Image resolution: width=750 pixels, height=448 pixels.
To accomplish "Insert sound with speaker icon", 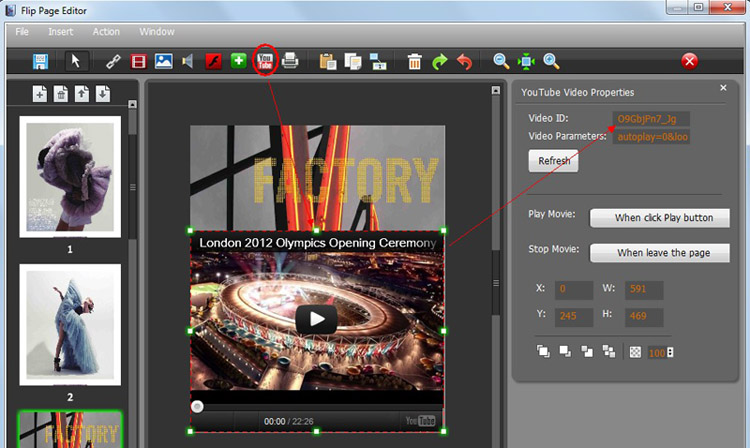I will click(x=188, y=61).
